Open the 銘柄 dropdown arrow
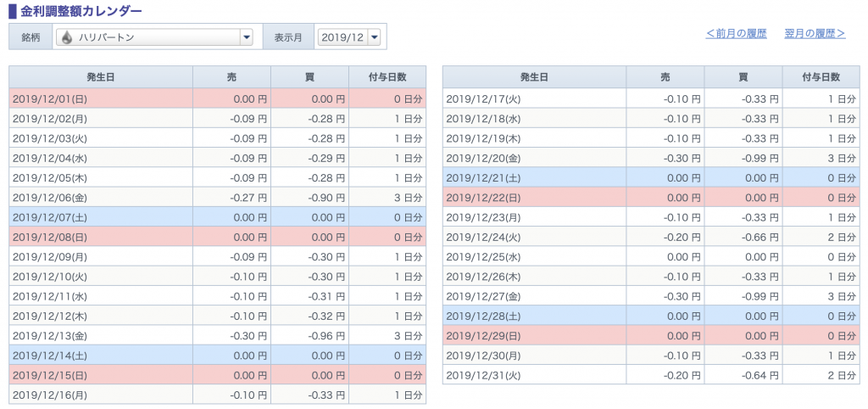This screenshot has height=409, width=868. pyautogui.click(x=247, y=37)
